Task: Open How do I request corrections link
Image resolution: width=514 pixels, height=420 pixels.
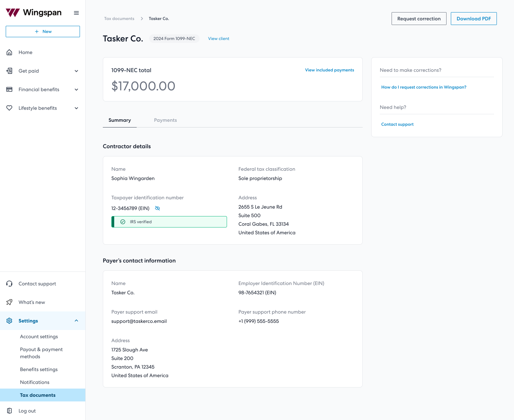Action: point(424,87)
